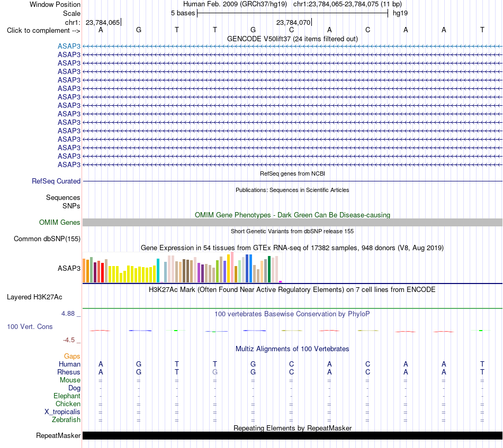Click the ASAP3 GTEx expression label

click(x=69, y=268)
